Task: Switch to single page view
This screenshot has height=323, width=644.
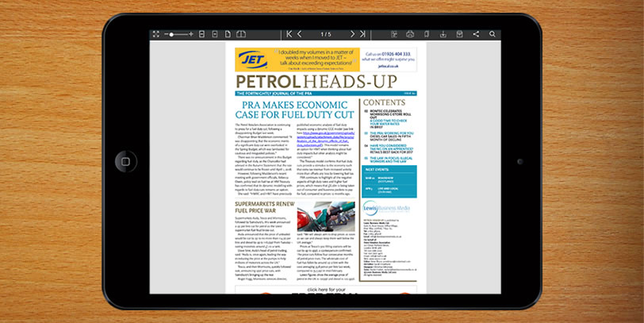Action: (x=228, y=34)
